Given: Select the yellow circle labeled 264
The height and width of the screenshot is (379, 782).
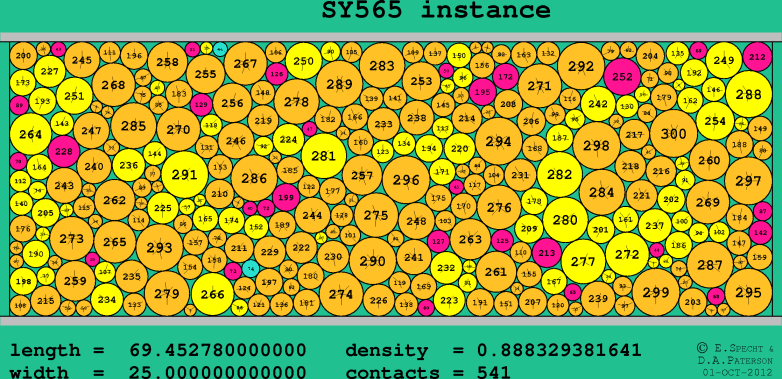Looking at the screenshot, I should click(x=30, y=134).
